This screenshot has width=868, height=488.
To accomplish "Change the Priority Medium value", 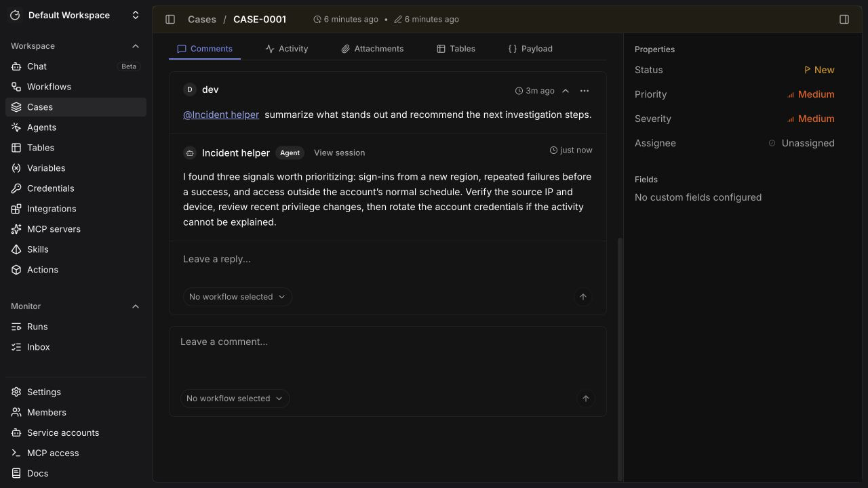I will tap(810, 94).
